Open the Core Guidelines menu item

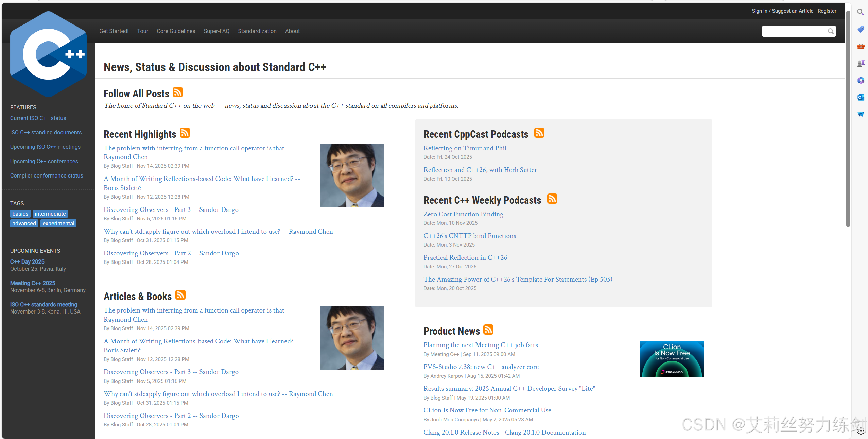tap(176, 31)
